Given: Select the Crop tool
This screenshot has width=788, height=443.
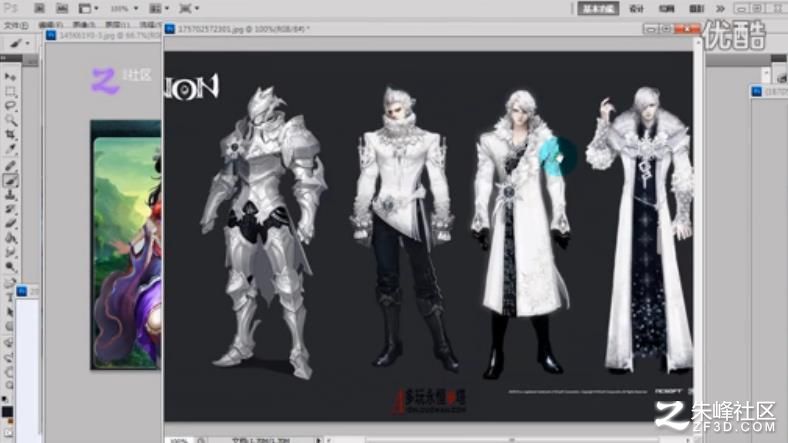Looking at the screenshot, I should [10, 135].
